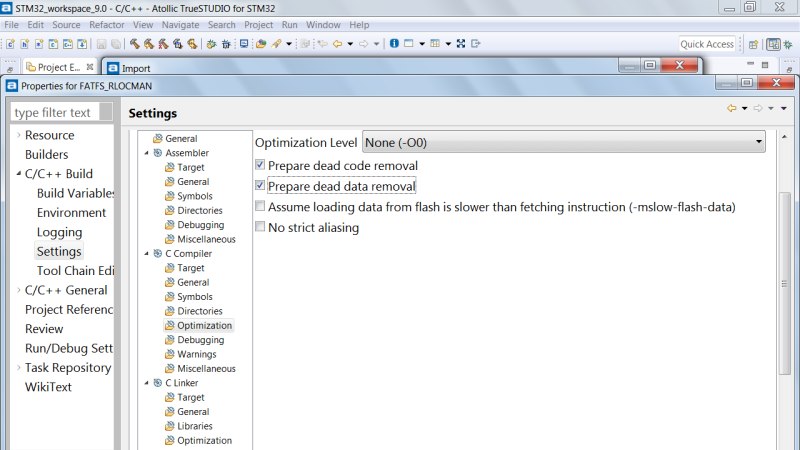
Task: Click the type filter text field
Action: (55, 112)
